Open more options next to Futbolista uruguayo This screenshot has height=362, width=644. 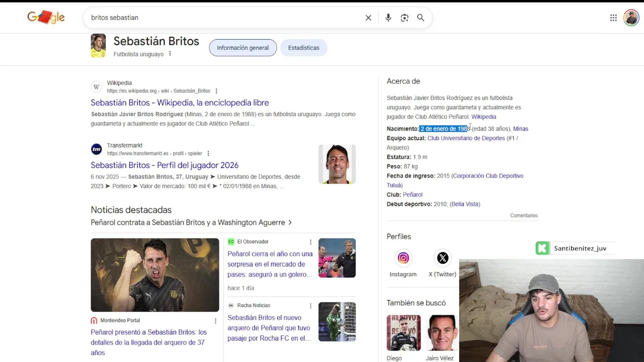click(170, 54)
